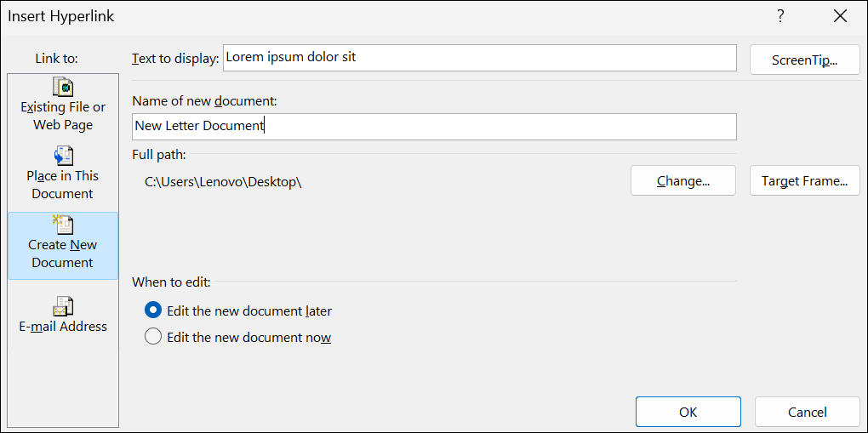
Task: Click into the Text to display field
Action: tap(478, 58)
